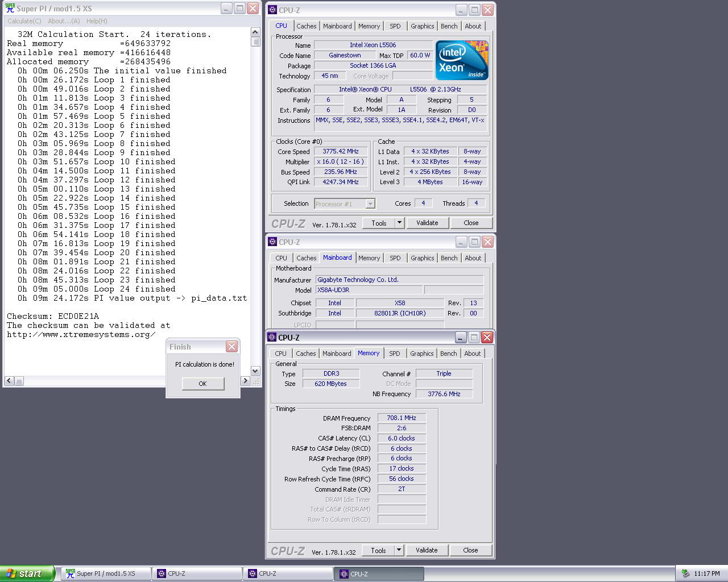Screen dimensions: 728x582
Task: Click Super PI horizontal scrollbar right arrow
Action: tap(246, 381)
